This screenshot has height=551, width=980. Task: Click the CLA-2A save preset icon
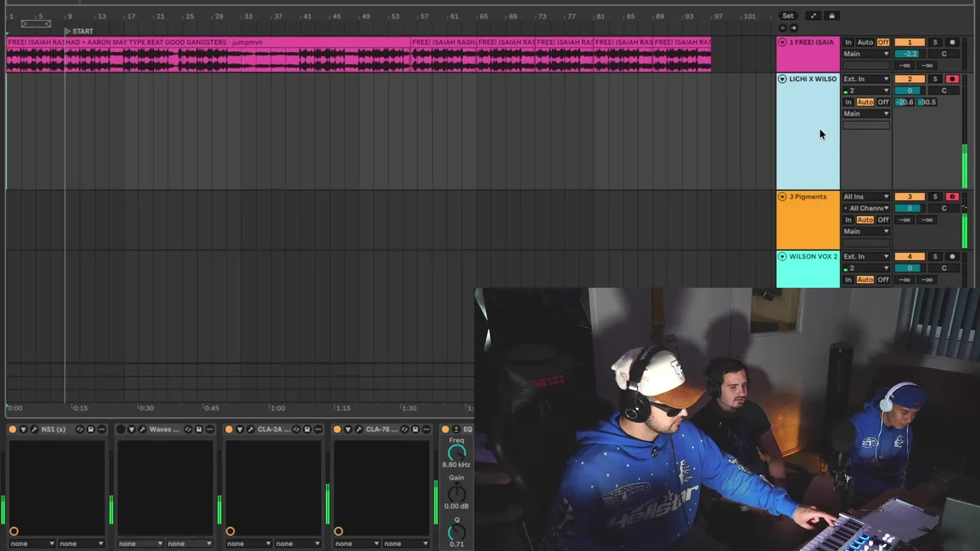(x=307, y=429)
